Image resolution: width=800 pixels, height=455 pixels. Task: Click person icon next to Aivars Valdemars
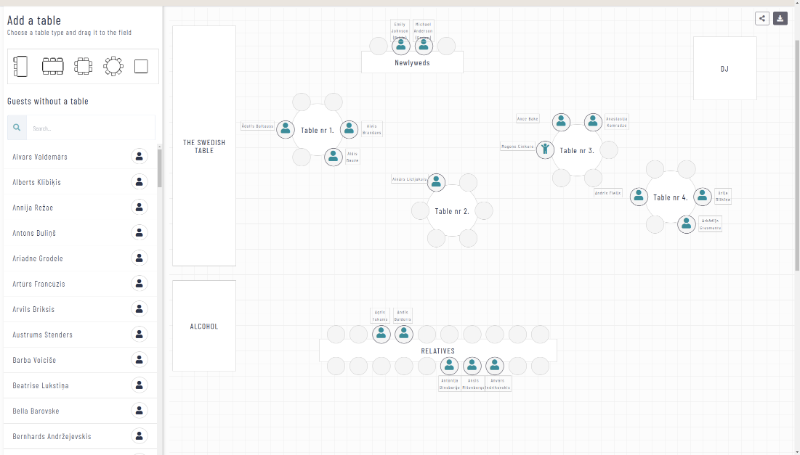tap(140, 157)
